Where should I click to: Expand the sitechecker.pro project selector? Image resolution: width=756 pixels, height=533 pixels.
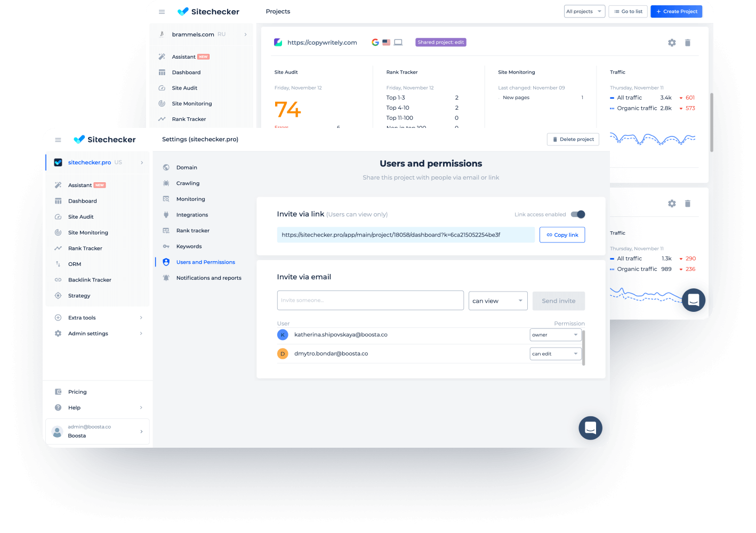(142, 163)
